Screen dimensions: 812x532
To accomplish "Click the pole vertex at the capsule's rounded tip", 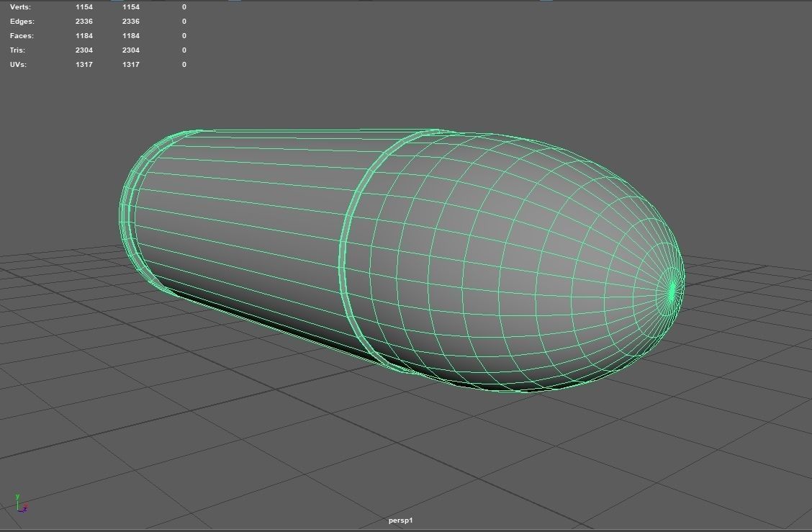I will point(672,290).
